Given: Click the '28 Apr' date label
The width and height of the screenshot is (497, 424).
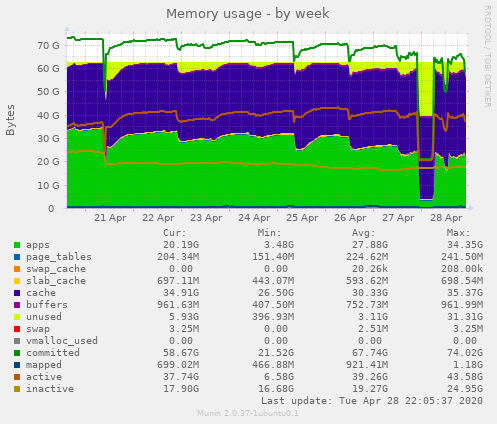Looking at the screenshot, I should (x=446, y=218).
